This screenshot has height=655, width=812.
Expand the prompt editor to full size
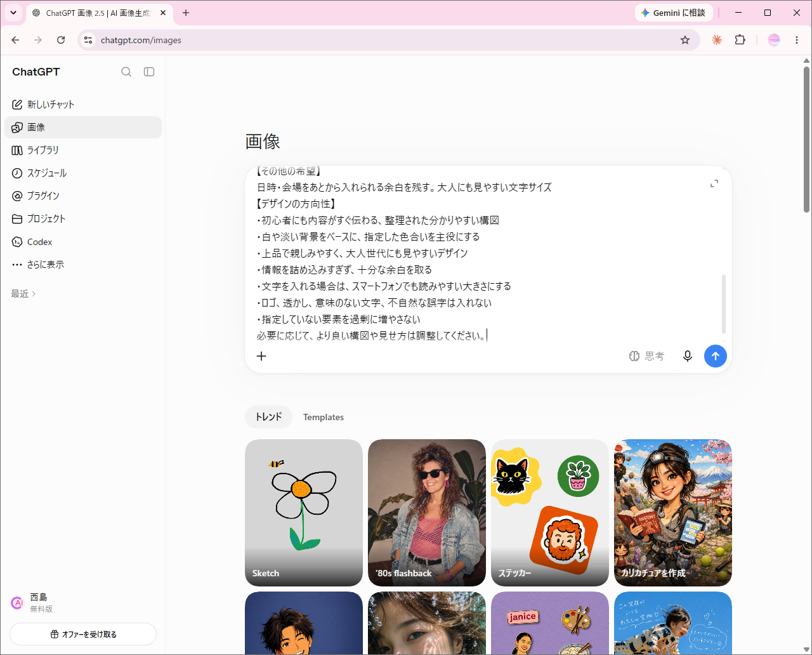pos(714,183)
